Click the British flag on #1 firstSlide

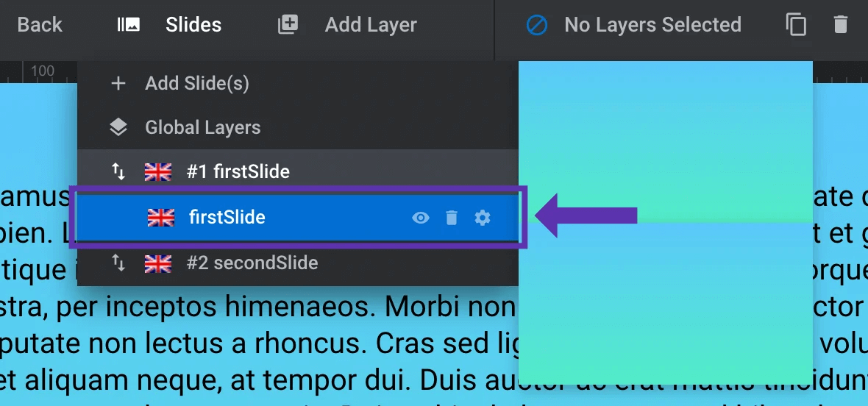click(x=158, y=172)
